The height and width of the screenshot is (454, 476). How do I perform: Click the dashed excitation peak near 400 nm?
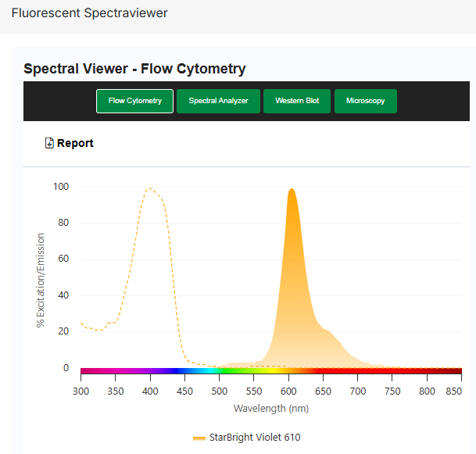click(x=149, y=189)
